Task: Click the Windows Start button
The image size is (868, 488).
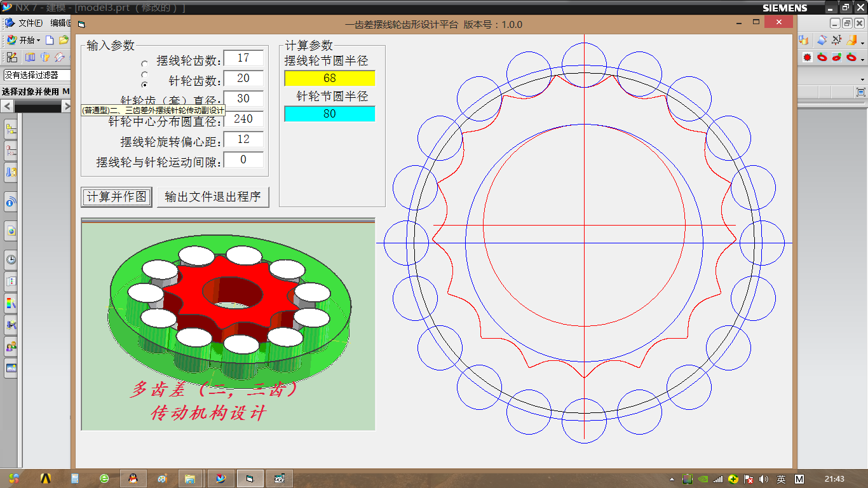Action: pyautogui.click(x=14, y=478)
